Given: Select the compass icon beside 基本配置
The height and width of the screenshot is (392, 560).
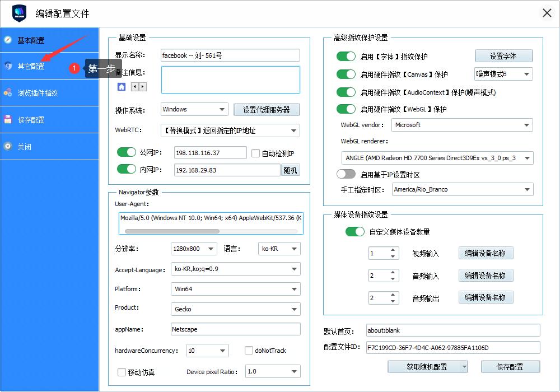Looking at the screenshot, I should (x=7, y=40).
